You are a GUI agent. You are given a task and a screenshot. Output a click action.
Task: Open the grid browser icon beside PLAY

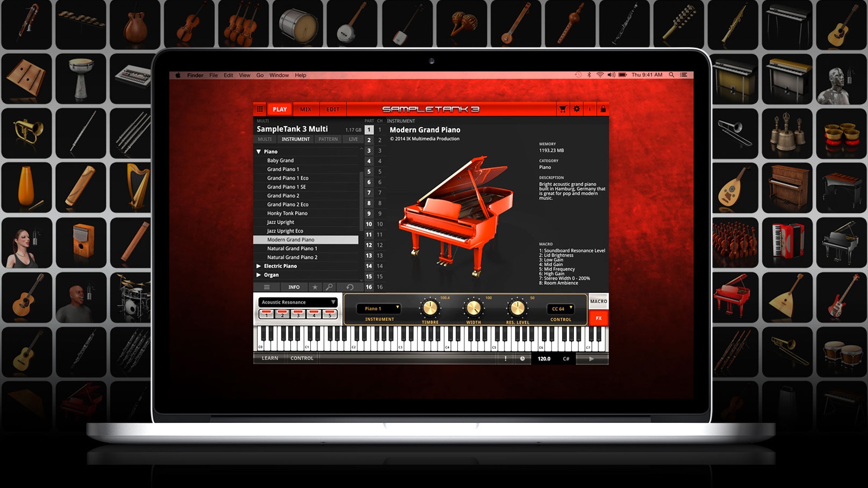(x=260, y=109)
